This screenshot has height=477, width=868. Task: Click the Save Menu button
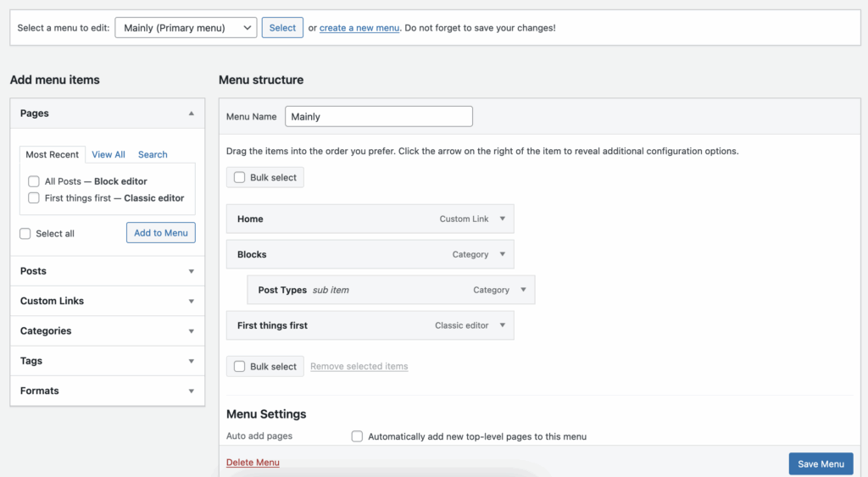pos(821,463)
